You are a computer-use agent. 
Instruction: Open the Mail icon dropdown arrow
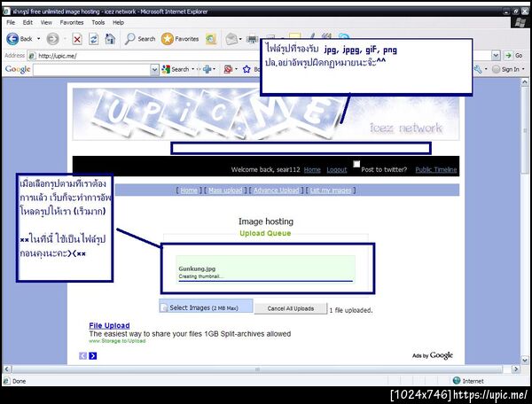tap(240, 39)
